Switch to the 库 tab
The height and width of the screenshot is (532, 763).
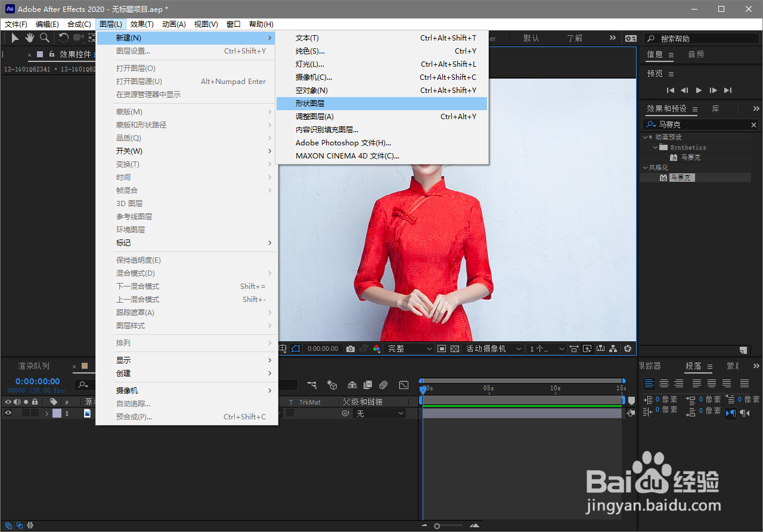tap(715, 109)
